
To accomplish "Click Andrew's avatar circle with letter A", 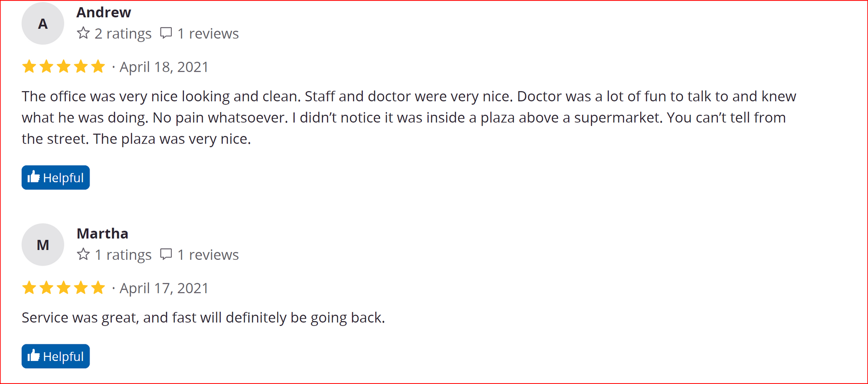I will coord(43,23).
